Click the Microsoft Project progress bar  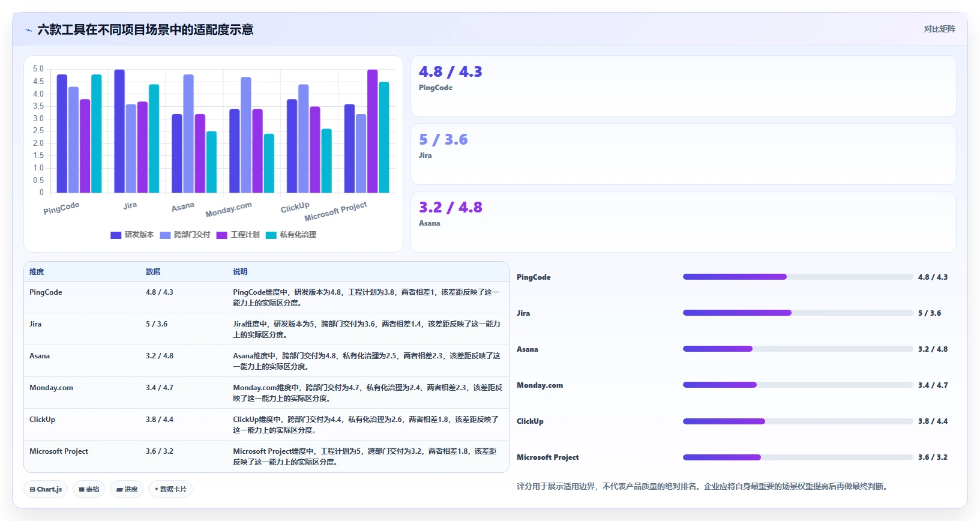click(798, 457)
